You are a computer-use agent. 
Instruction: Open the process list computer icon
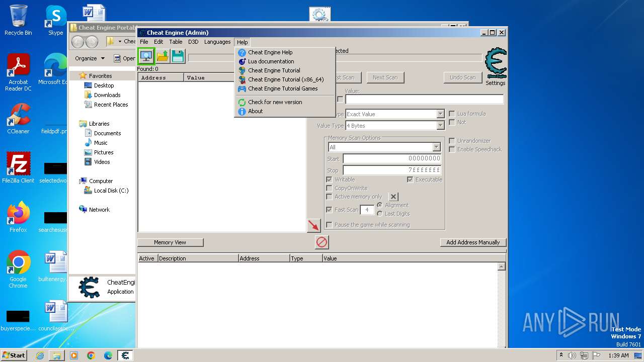coord(146,55)
